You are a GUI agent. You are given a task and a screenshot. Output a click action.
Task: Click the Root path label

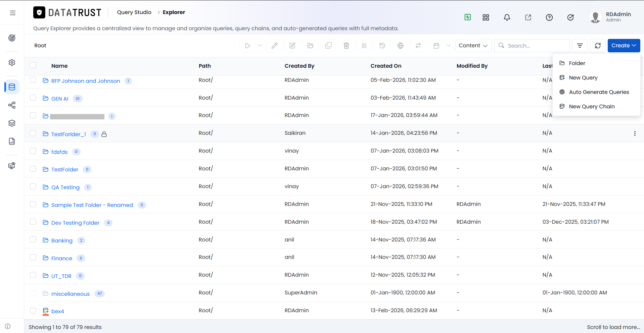(x=40, y=46)
